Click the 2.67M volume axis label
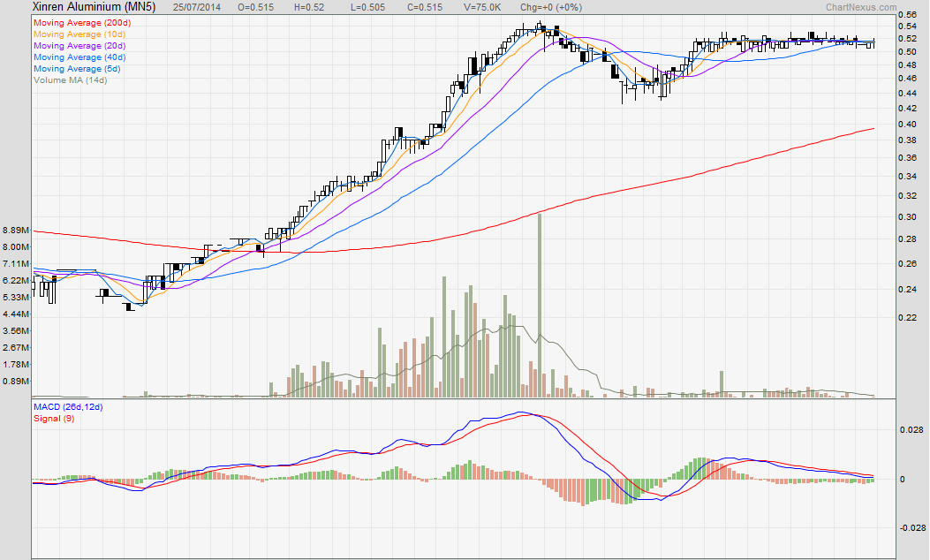930x560 pixels. (x=16, y=348)
